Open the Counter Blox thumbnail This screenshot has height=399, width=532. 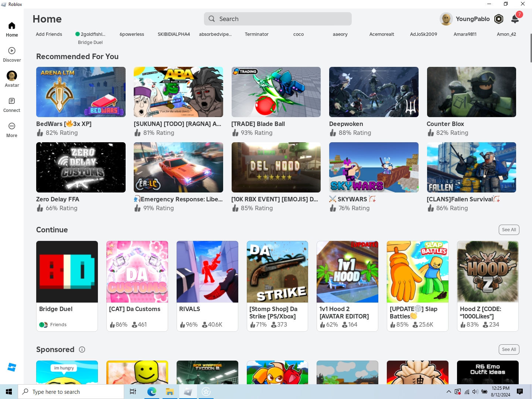click(471, 92)
